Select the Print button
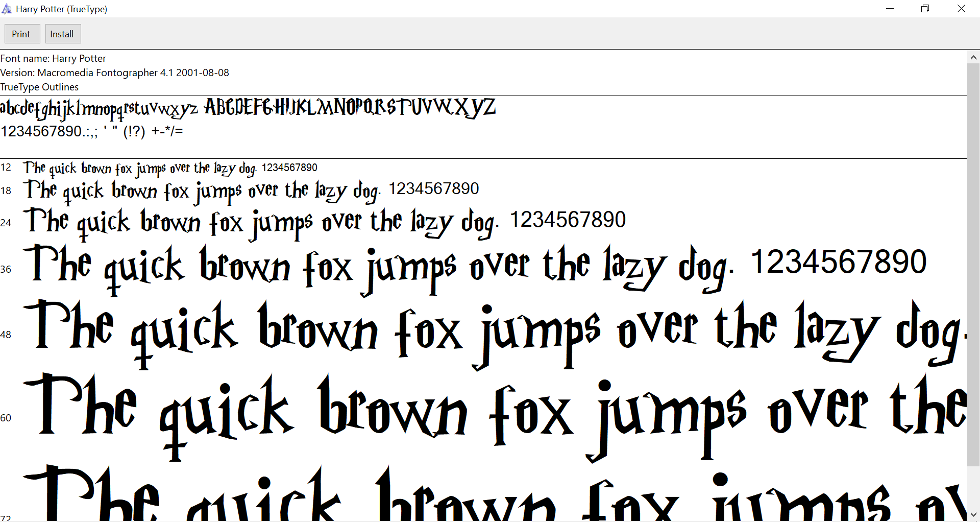Image resolution: width=980 pixels, height=522 pixels. coord(22,33)
